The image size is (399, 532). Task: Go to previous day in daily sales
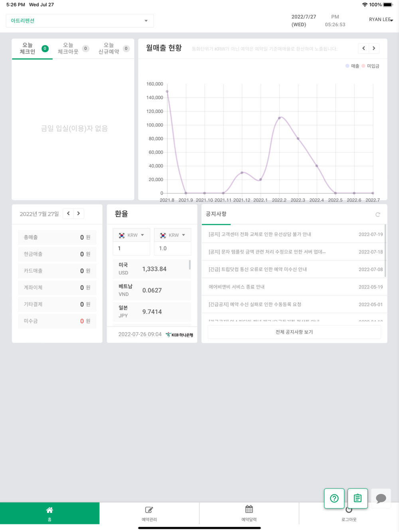coord(68,213)
